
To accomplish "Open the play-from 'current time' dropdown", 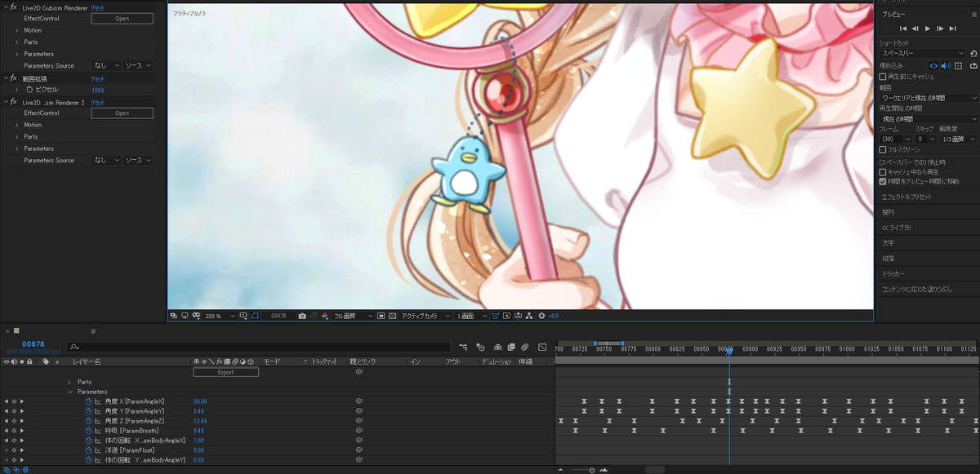I will point(929,119).
